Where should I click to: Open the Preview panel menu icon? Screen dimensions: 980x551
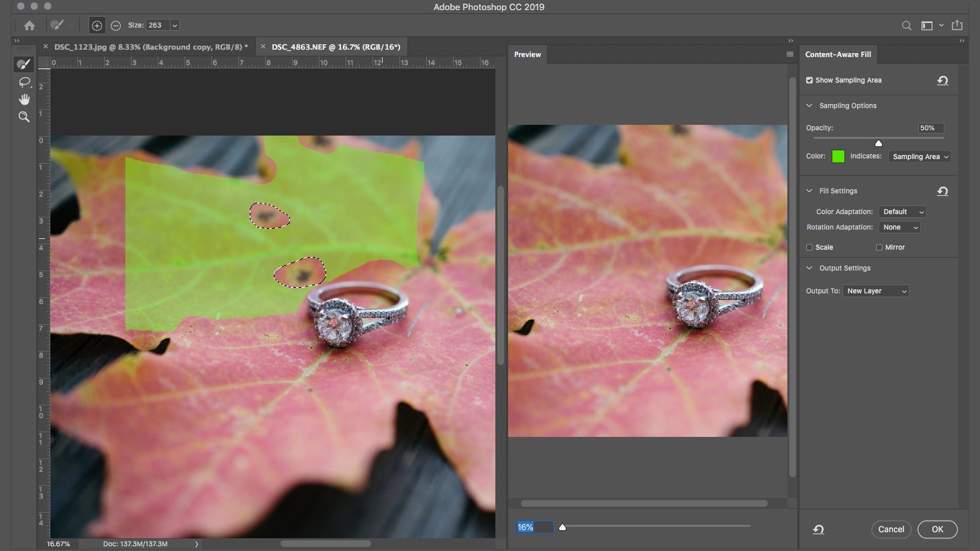click(790, 54)
